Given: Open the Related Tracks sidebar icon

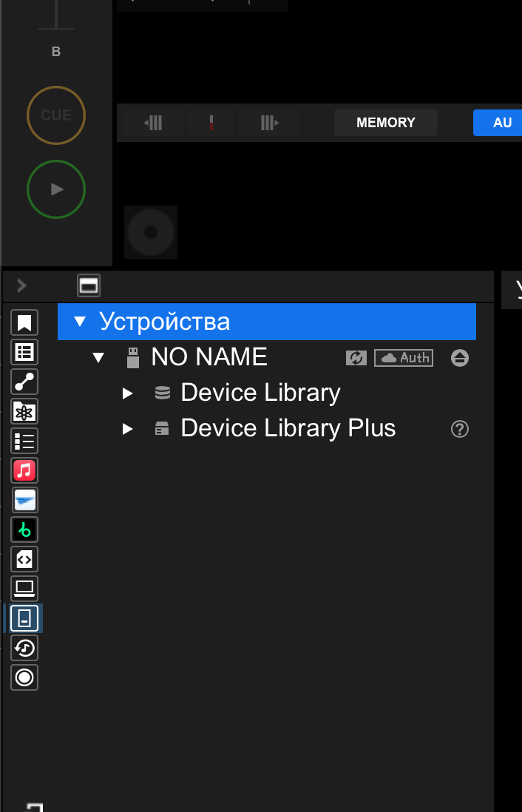Looking at the screenshot, I should [x=24, y=382].
